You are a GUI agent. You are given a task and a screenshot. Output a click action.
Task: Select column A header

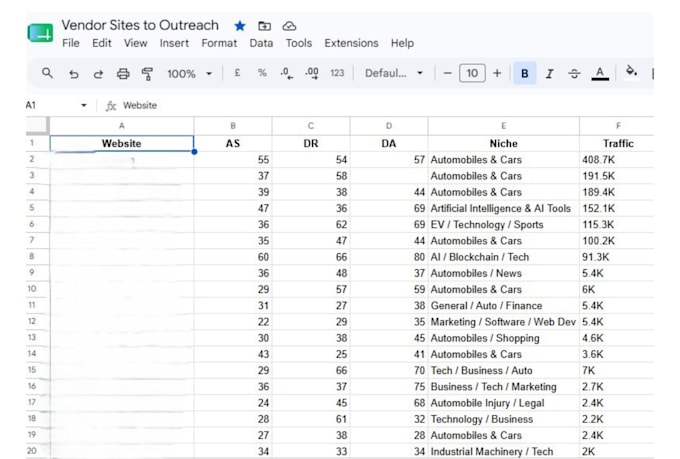click(121, 126)
